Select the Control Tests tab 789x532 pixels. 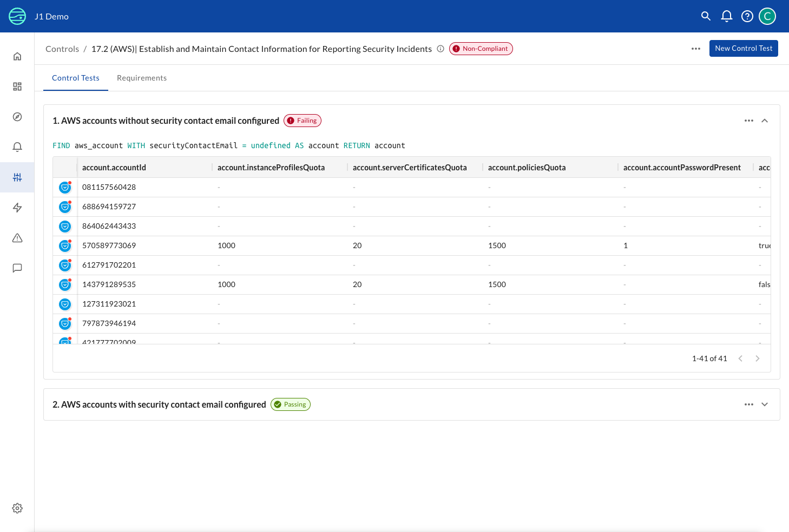(x=75, y=78)
